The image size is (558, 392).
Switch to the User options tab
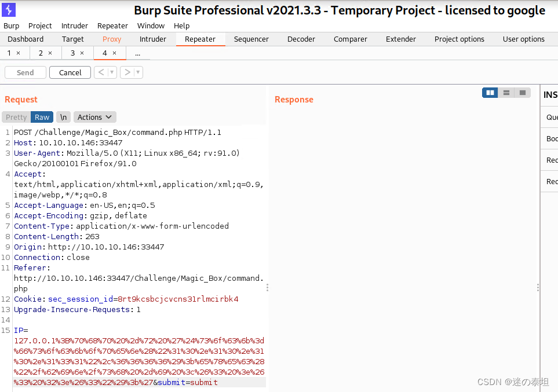click(x=523, y=39)
